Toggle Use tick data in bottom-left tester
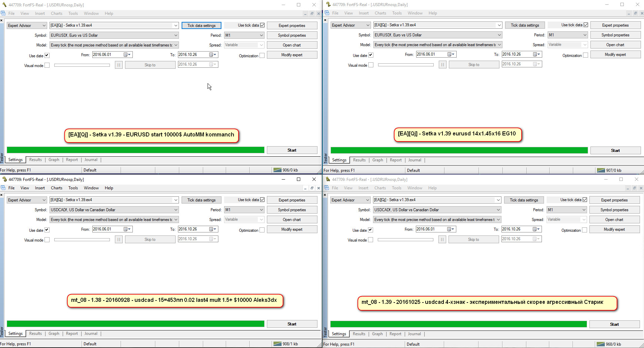This screenshot has height=348, width=644. tap(262, 200)
